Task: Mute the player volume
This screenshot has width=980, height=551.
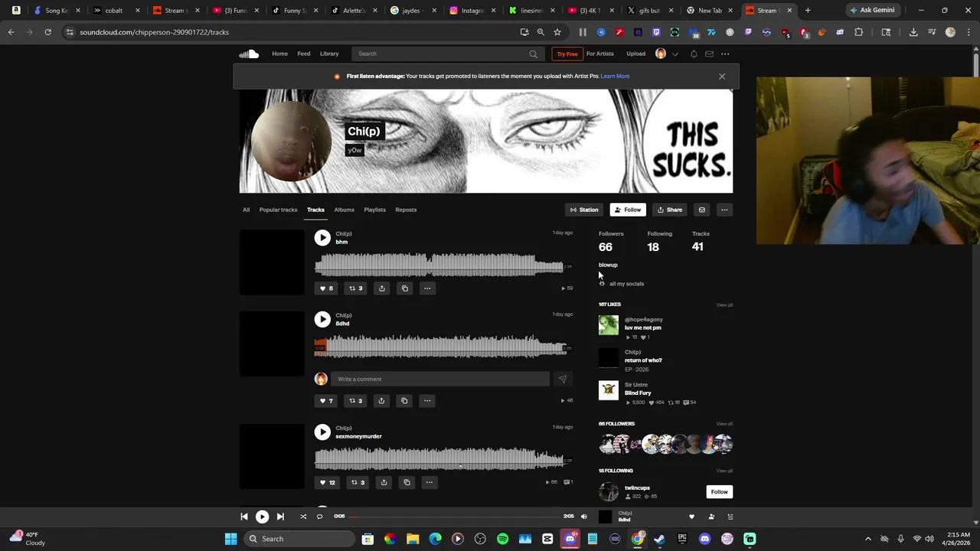Action: (584, 517)
